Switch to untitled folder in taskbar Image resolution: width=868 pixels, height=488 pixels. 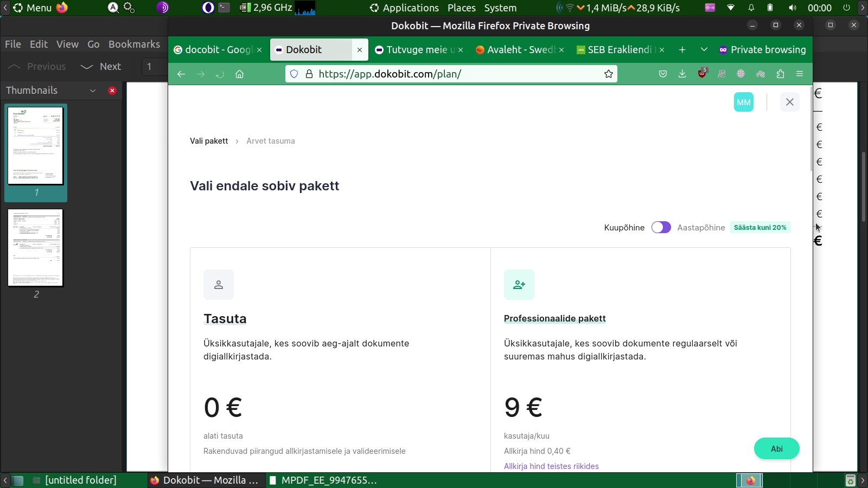(x=74, y=480)
